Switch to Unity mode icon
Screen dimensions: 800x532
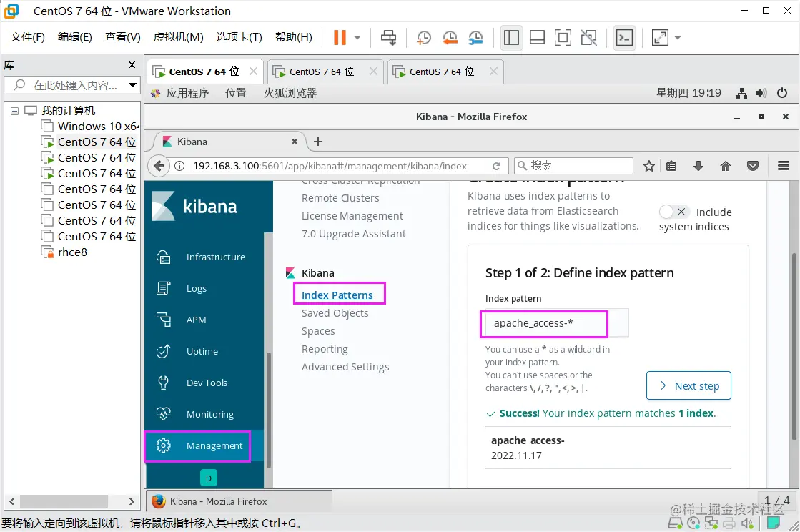[588, 37]
